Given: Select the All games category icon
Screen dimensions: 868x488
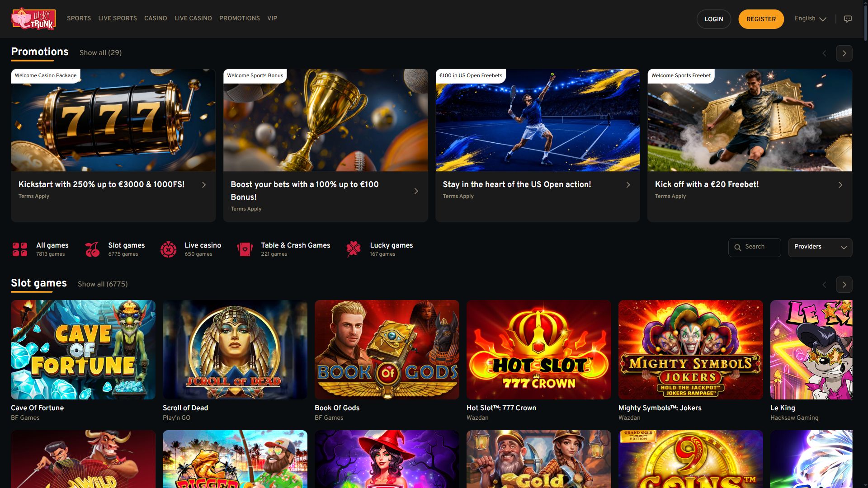Looking at the screenshot, I should [20, 249].
